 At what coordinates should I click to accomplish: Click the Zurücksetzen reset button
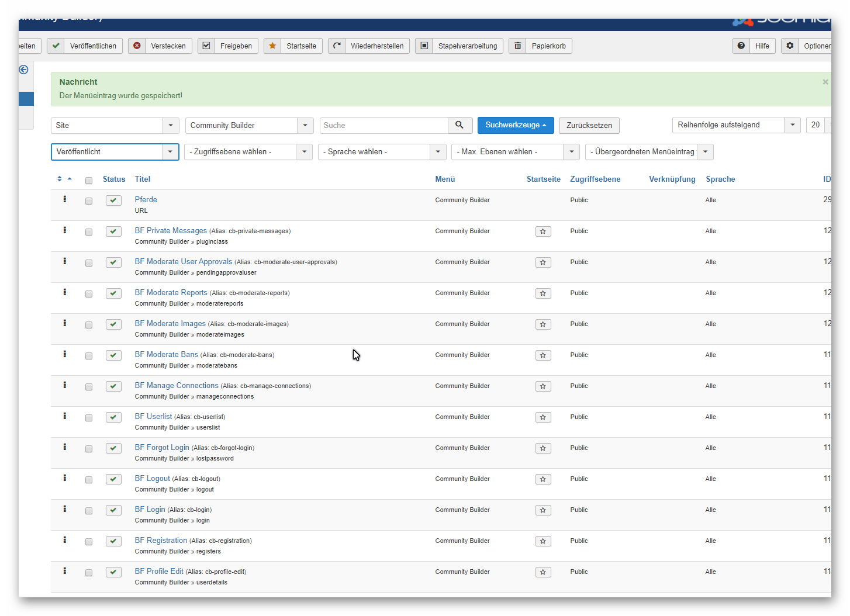click(589, 126)
